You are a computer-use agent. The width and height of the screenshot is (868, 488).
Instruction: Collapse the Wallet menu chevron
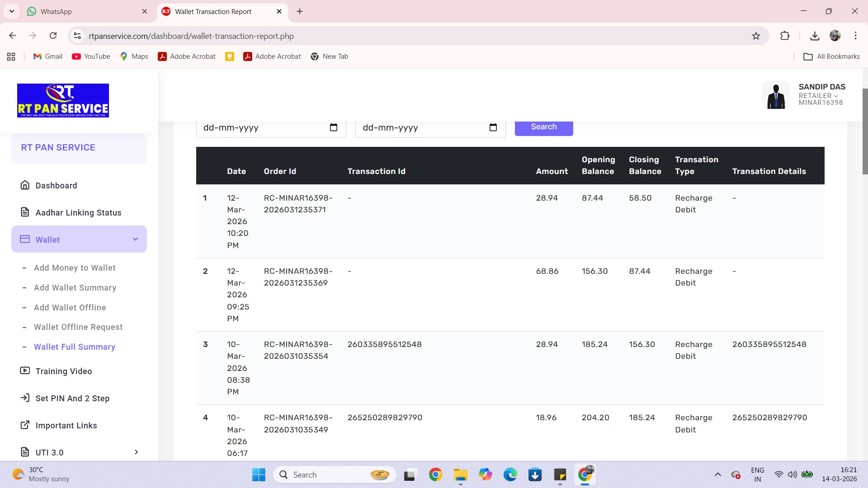pyautogui.click(x=135, y=239)
